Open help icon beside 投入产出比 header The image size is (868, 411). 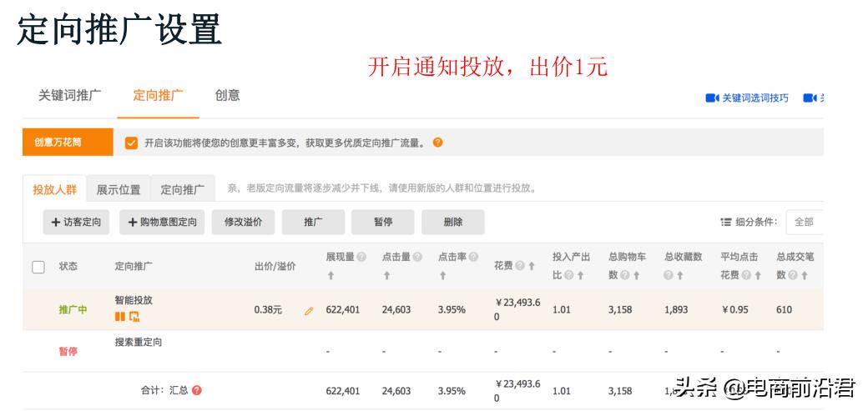point(568,275)
